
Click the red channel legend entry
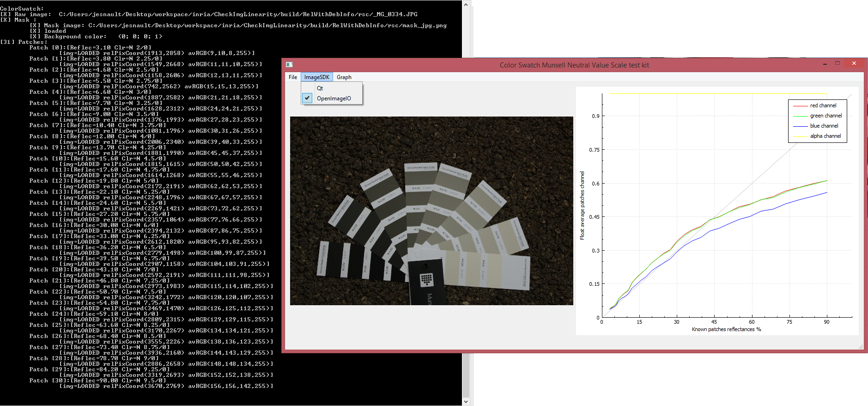click(817, 105)
